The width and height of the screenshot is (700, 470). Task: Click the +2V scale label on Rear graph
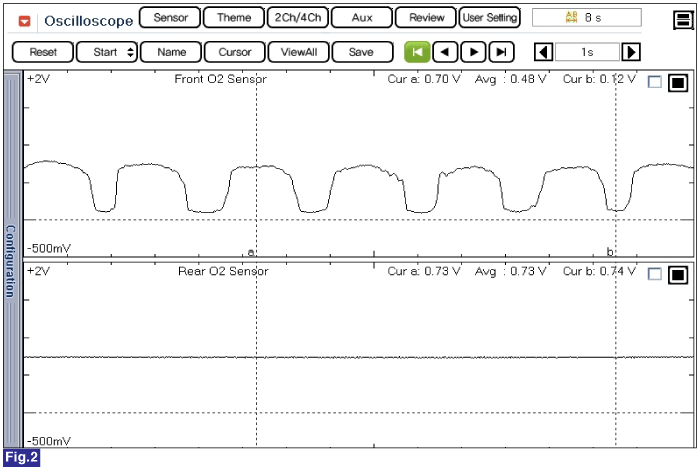point(38,271)
